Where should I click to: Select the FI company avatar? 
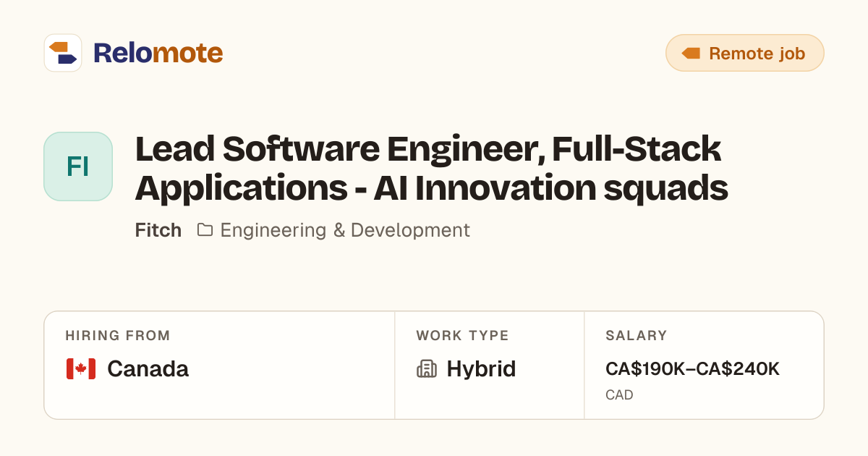point(78,166)
